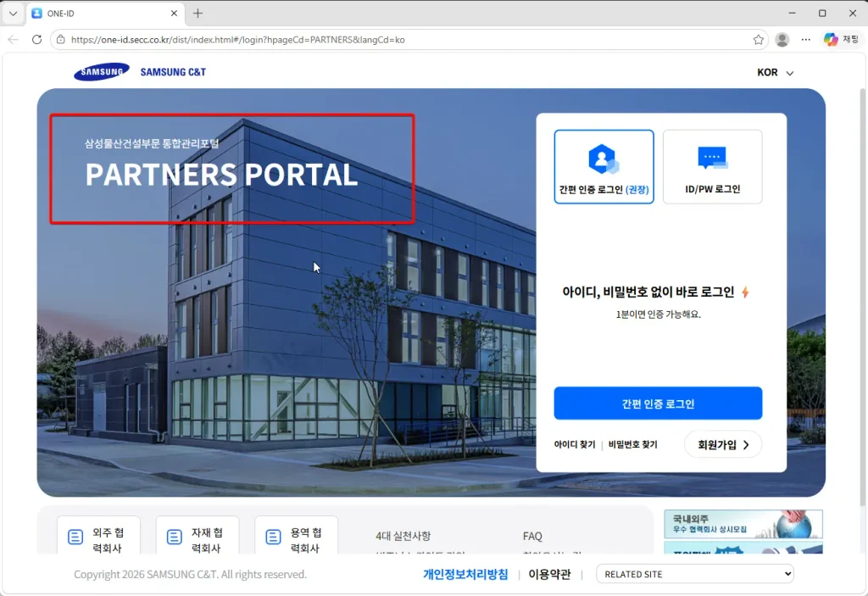
Task: Click the 외주 협력회사 document icon
Action: (x=75, y=537)
